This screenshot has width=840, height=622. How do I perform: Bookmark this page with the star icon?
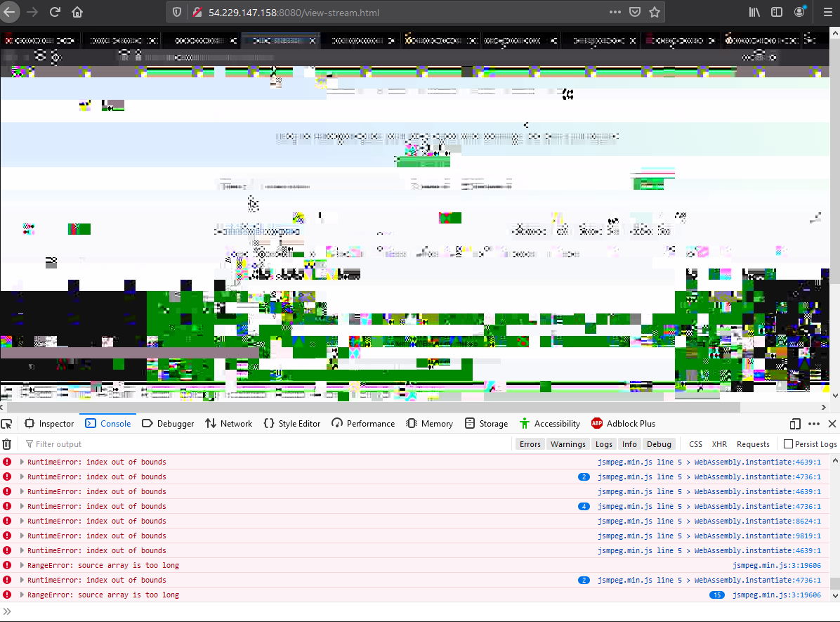click(x=655, y=12)
